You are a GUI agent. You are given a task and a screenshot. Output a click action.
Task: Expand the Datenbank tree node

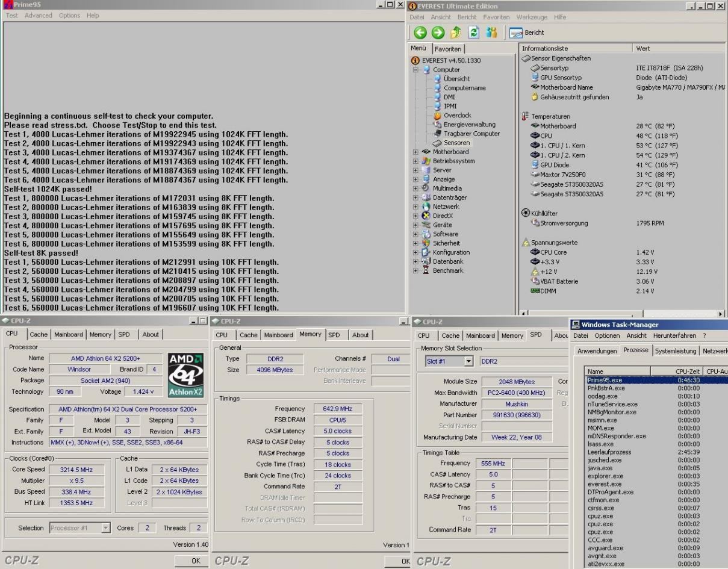pyautogui.click(x=416, y=261)
